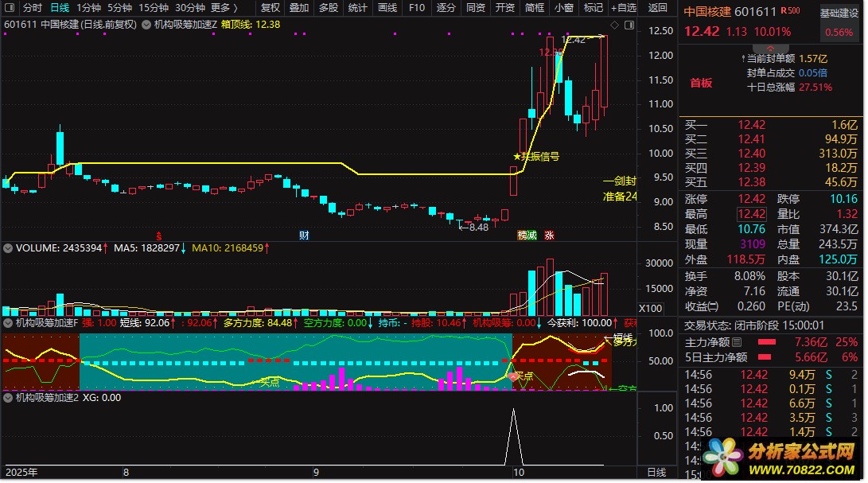Click the 涨停 price 12.42
This screenshot has width=868, height=483.
[751, 199]
